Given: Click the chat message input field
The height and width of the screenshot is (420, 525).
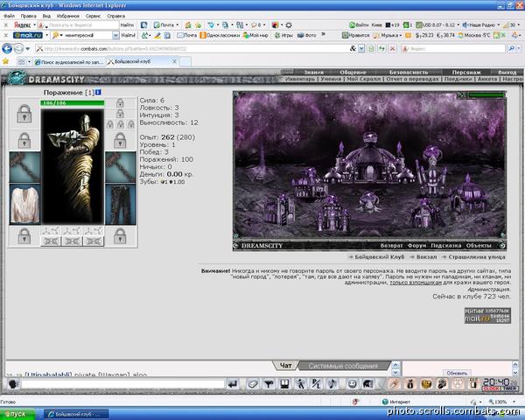Looking at the screenshot, I should coord(122,384).
